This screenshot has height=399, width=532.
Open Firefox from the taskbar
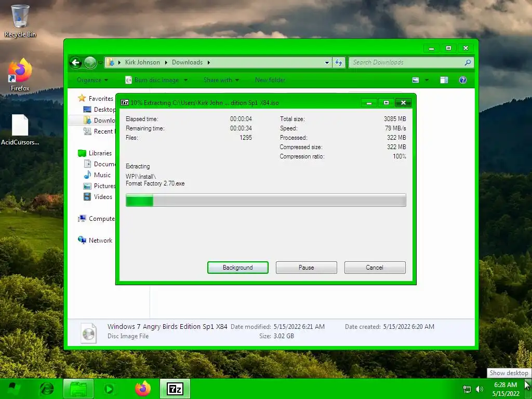143,389
